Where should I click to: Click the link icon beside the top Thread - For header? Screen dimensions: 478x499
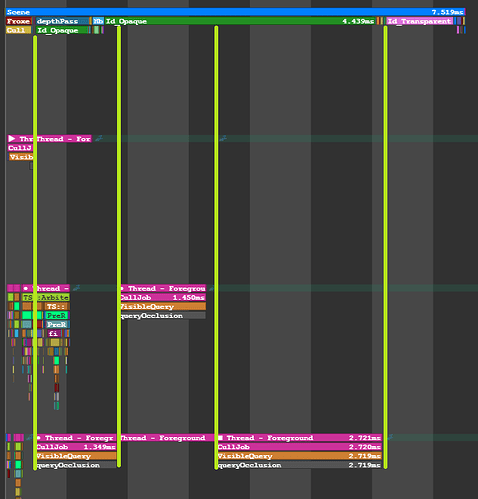(x=99, y=138)
